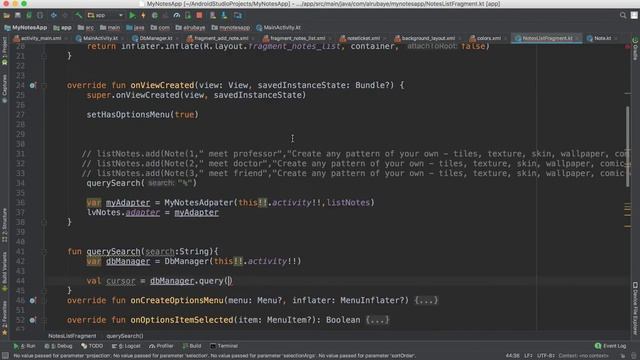Image resolution: width=640 pixels, height=360 pixels.
Task: Click MainActivity.kt in the navigation breadcrumb
Action: pos(278,28)
